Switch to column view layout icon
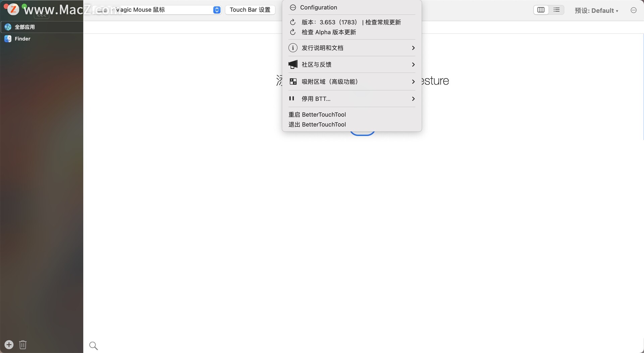 click(541, 10)
